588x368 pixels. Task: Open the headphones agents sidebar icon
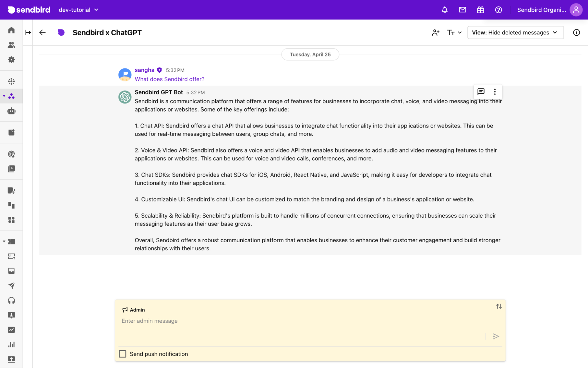(x=11, y=300)
